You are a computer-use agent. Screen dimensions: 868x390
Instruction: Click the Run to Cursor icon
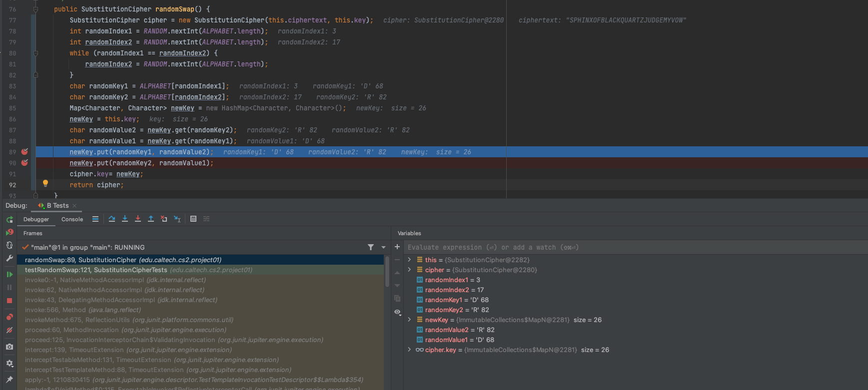point(177,219)
